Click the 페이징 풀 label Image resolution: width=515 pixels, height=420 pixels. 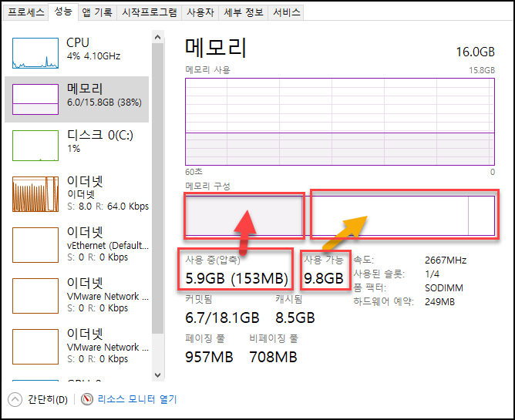pyautogui.click(x=205, y=338)
